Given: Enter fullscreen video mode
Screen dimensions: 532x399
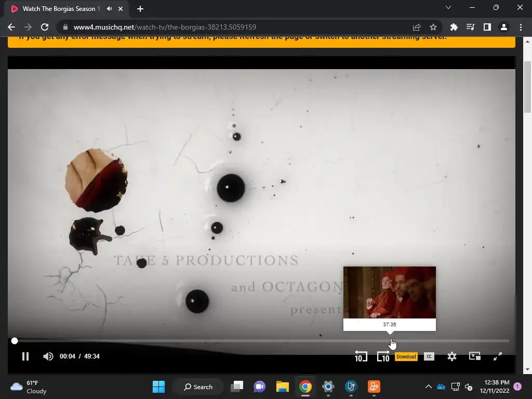Looking at the screenshot, I should [x=497, y=356].
